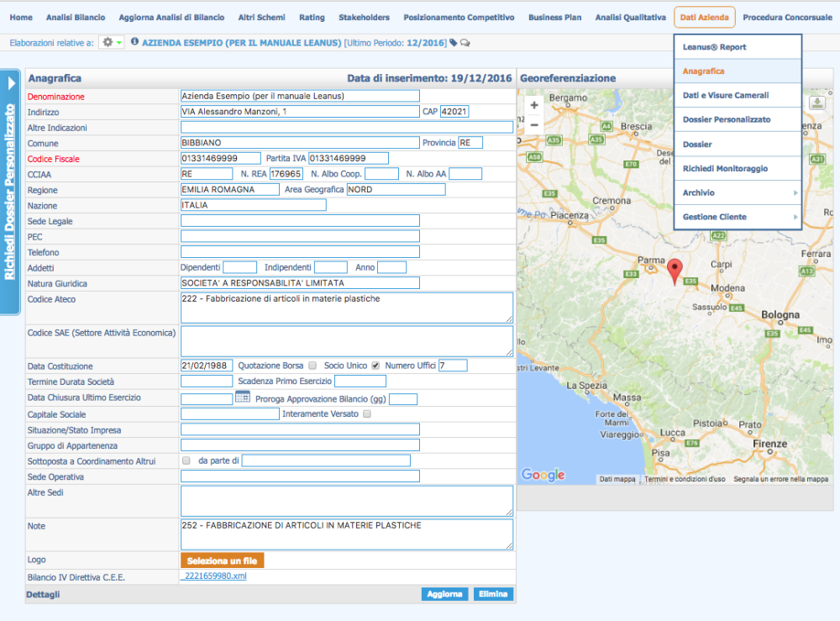Open the Business Plan menu
Image resolution: width=840 pixels, height=621 pixels.
click(554, 17)
